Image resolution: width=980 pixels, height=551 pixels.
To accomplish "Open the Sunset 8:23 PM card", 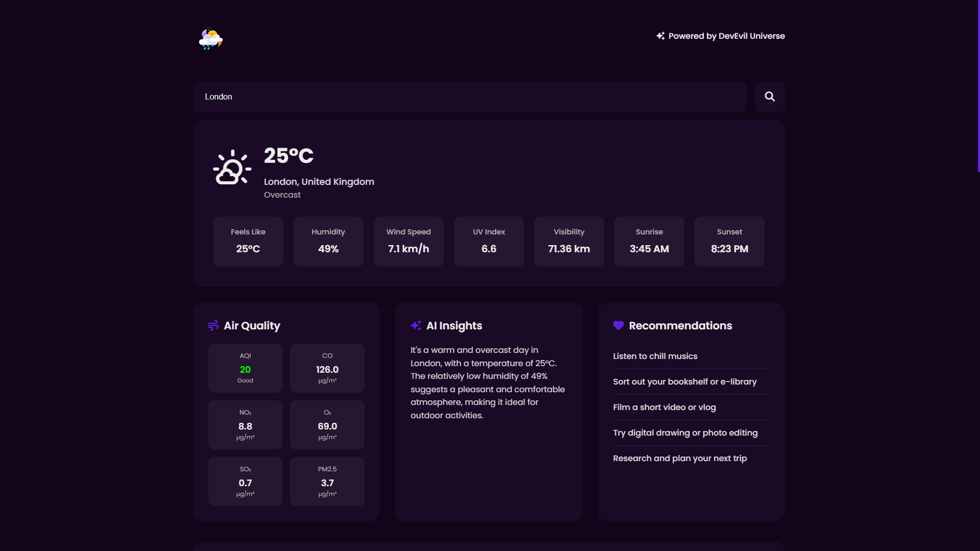I will (x=729, y=242).
